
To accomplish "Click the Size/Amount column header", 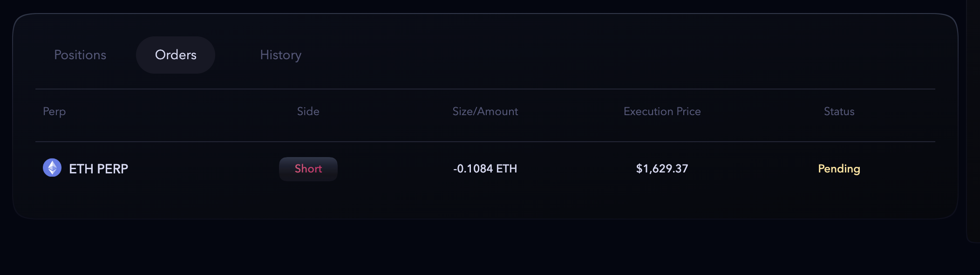I will (485, 111).
